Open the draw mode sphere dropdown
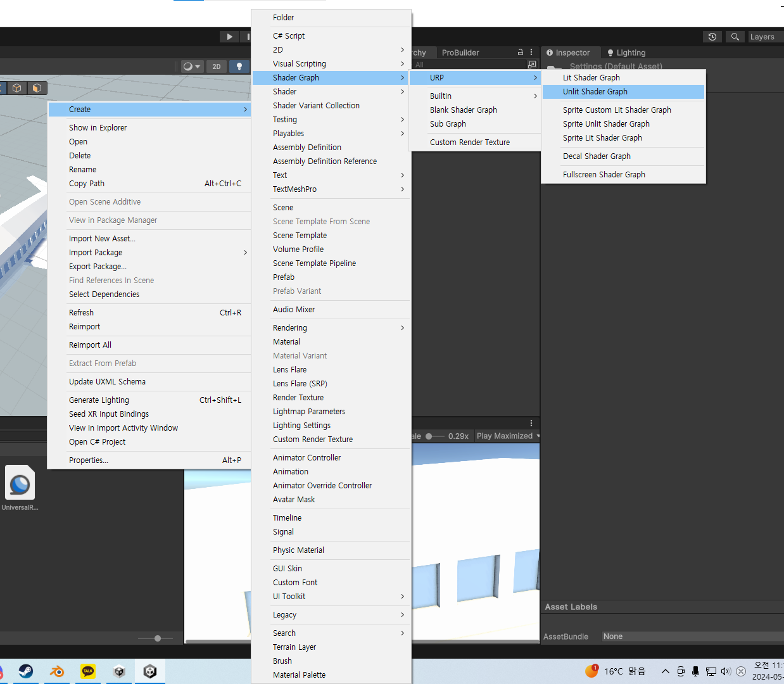Viewport: 784px width, 684px height. pyautogui.click(x=192, y=66)
